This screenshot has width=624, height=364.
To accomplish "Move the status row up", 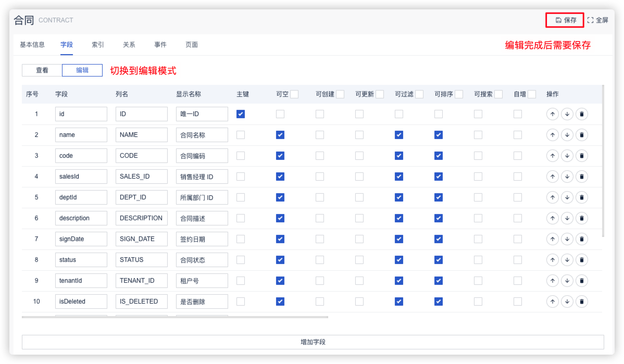I will point(552,260).
